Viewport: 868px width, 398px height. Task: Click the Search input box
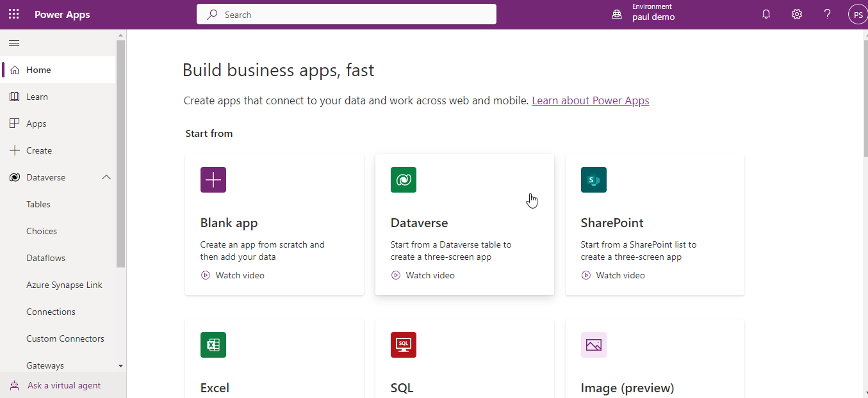(x=346, y=14)
